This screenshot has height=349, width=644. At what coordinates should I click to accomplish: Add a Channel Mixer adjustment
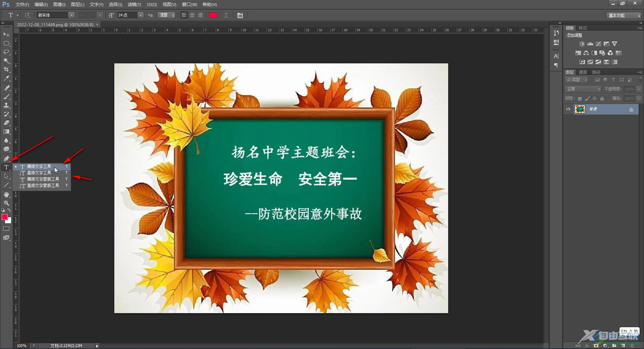coord(610,53)
